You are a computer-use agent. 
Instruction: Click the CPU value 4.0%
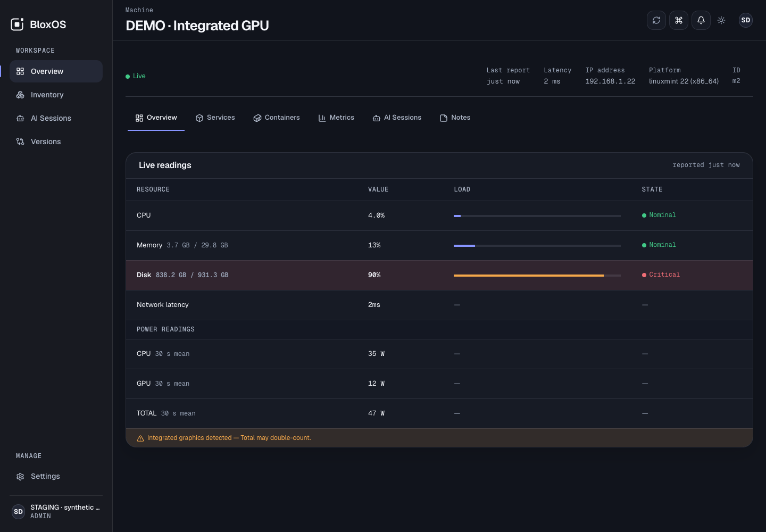click(376, 215)
